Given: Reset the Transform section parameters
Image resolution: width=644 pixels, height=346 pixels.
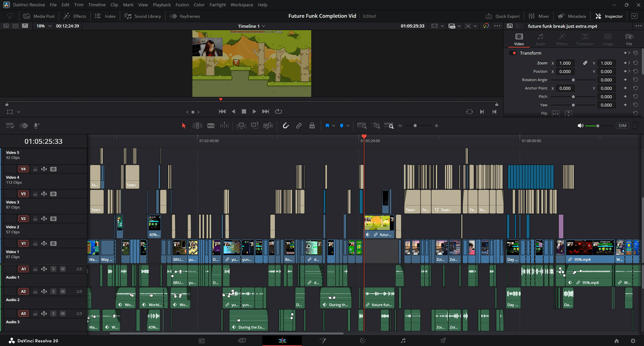Looking at the screenshot, I should click(636, 53).
